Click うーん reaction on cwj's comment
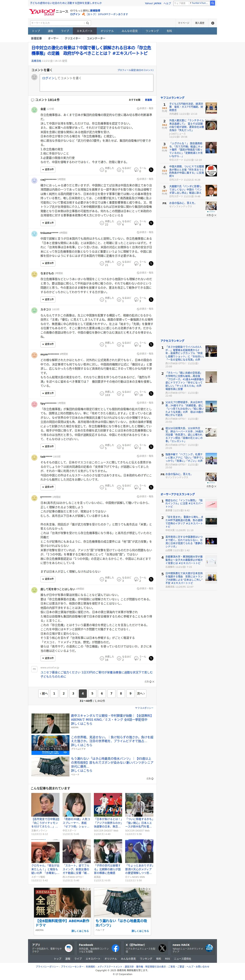 click(140, 223)
